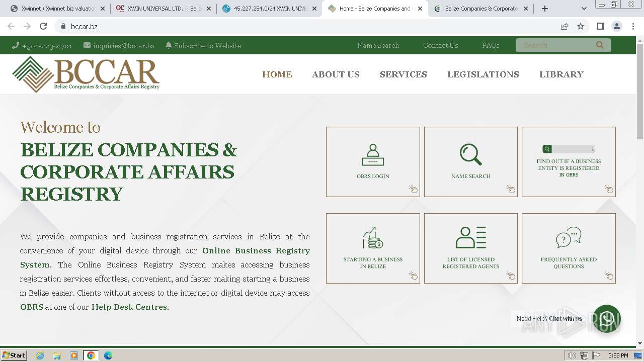Screen dimensions: 644x362
Task: Open Chrome profile avatar
Action: tap(617, 26)
